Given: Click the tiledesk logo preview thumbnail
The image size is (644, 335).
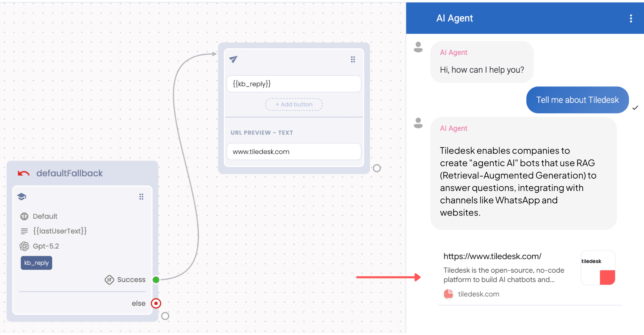Looking at the screenshot, I should (598, 268).
